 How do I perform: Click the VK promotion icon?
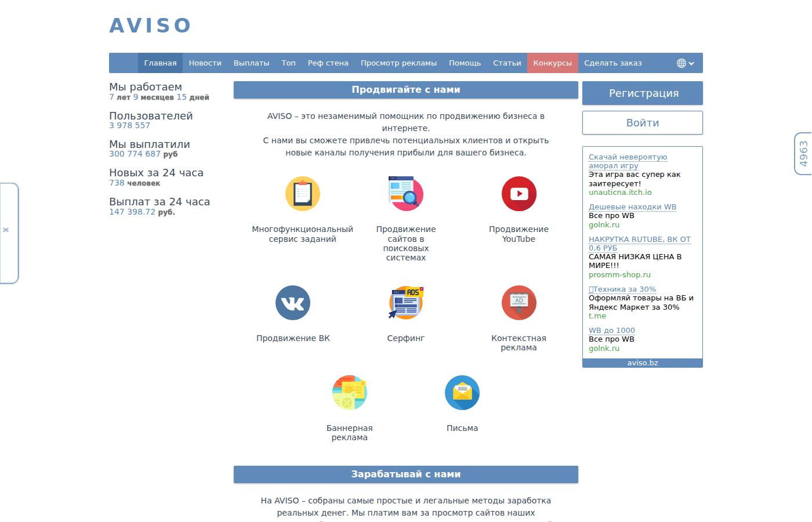(293, 303)
